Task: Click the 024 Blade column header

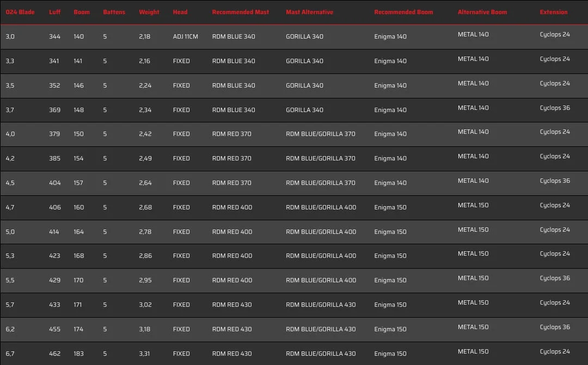Action: click(x=20, y=12)
